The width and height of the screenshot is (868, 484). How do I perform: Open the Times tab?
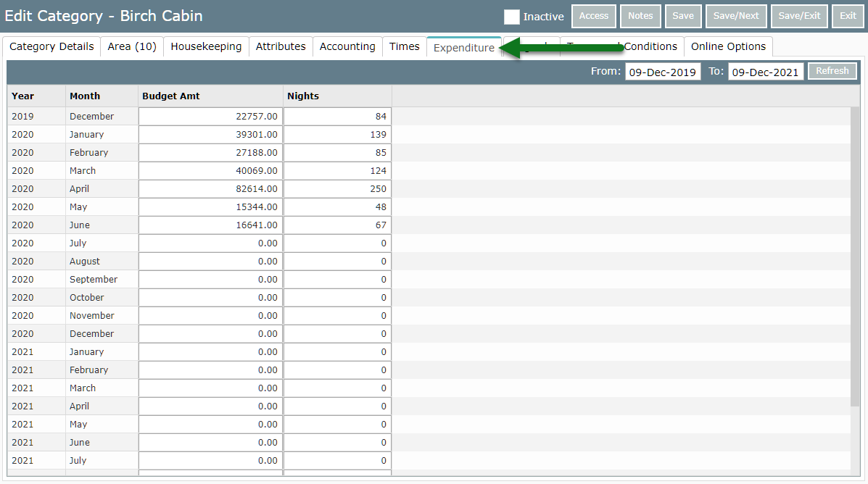404,46
